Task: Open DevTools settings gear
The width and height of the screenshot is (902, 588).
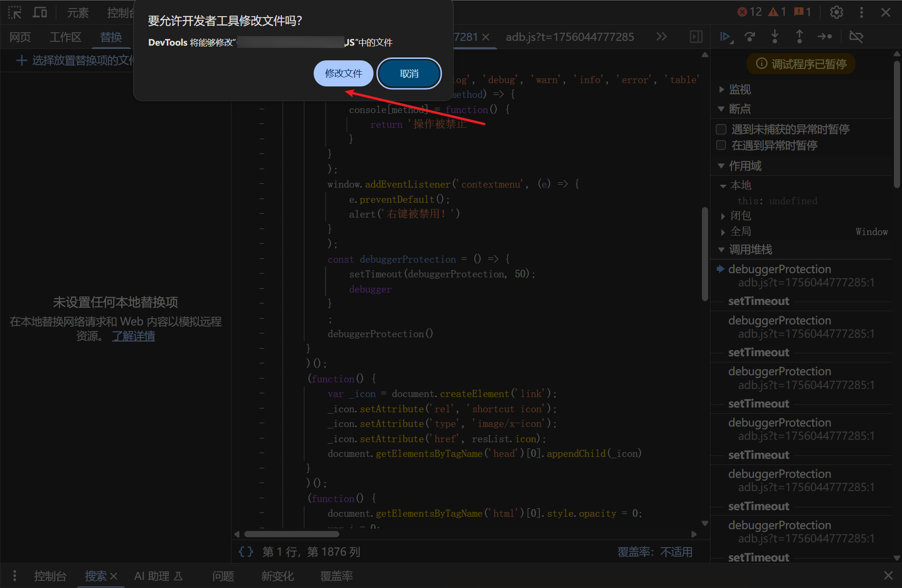Action: [x=836, y=12]
